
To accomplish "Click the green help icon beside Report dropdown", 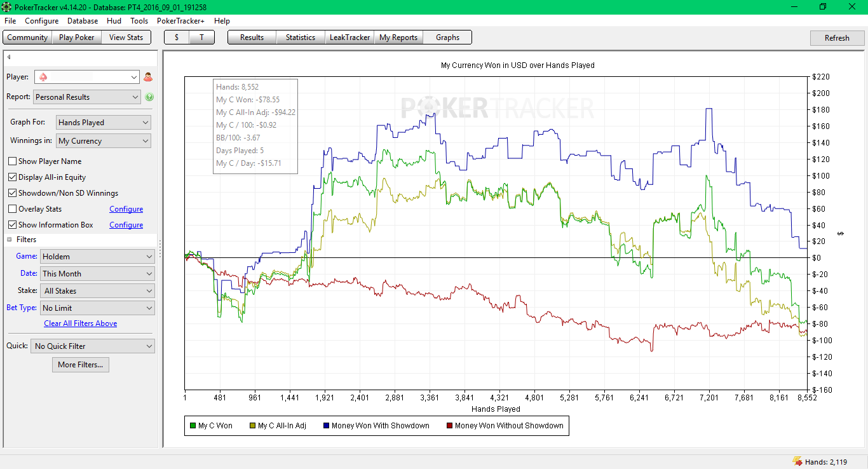I will click(x=149, y=97).
